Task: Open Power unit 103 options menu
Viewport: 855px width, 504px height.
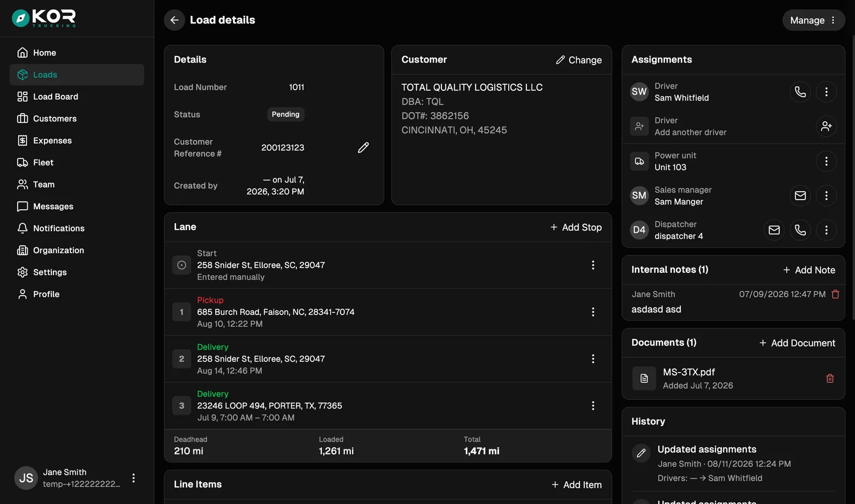Action: 826,161
